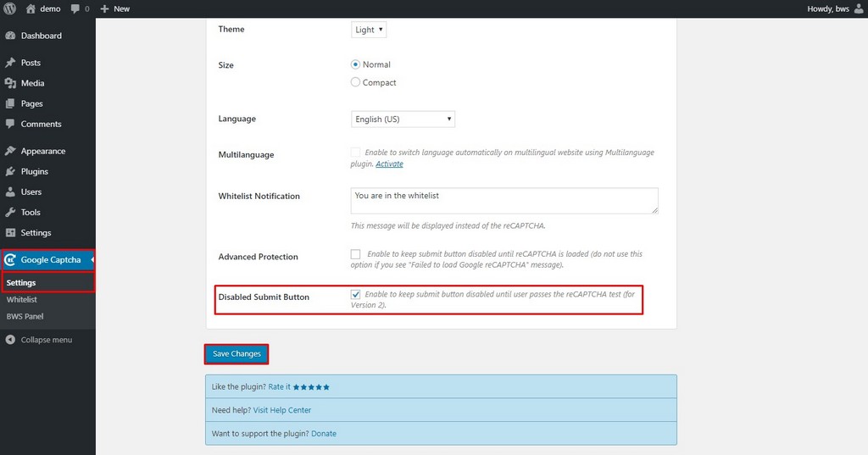Open the Theme dropdown set to Light

(x=369, y=30)
